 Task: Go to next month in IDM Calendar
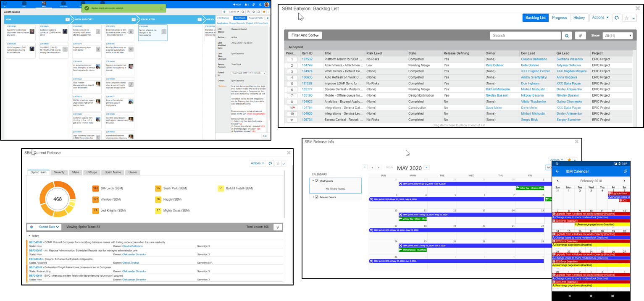624,181
